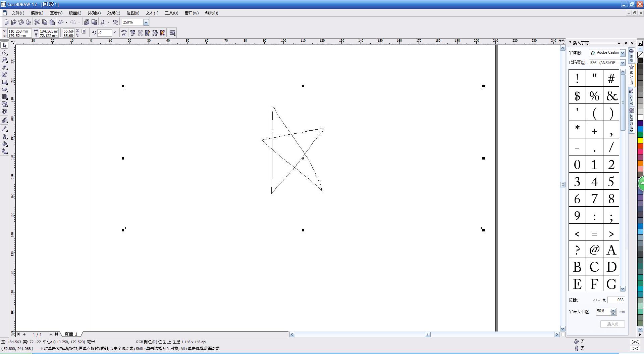Close the Insert Character docker

(626, 43)
